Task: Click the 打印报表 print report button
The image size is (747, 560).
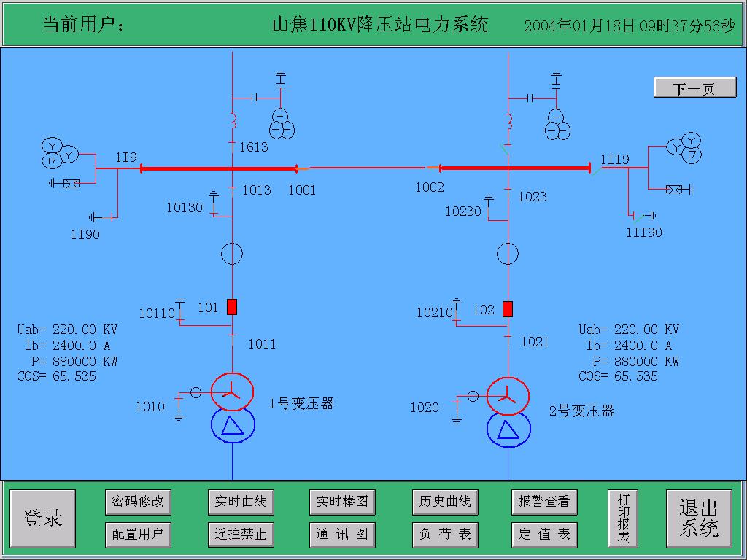Action: click(623, 518)
